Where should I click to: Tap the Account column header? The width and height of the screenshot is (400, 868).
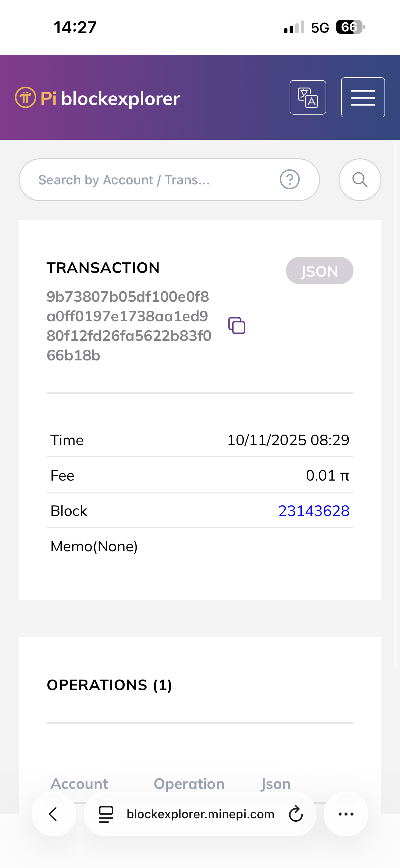coord(79,784)
